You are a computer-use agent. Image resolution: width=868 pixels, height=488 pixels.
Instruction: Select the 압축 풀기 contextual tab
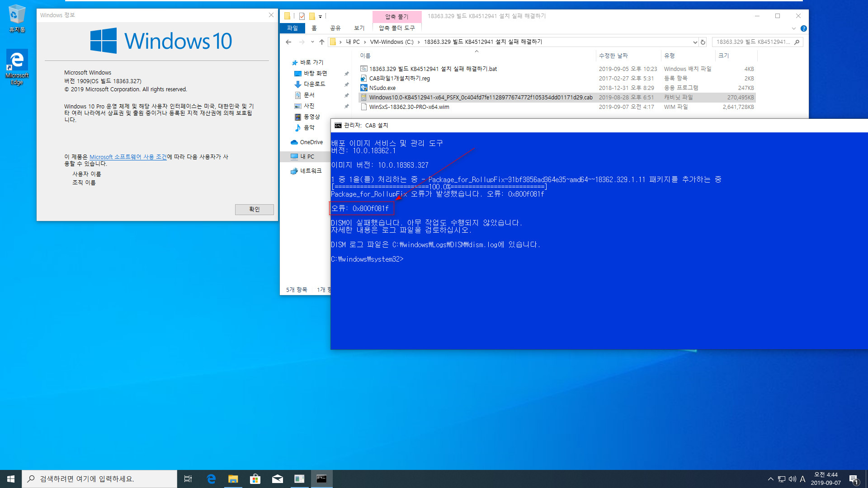point(396,17)
